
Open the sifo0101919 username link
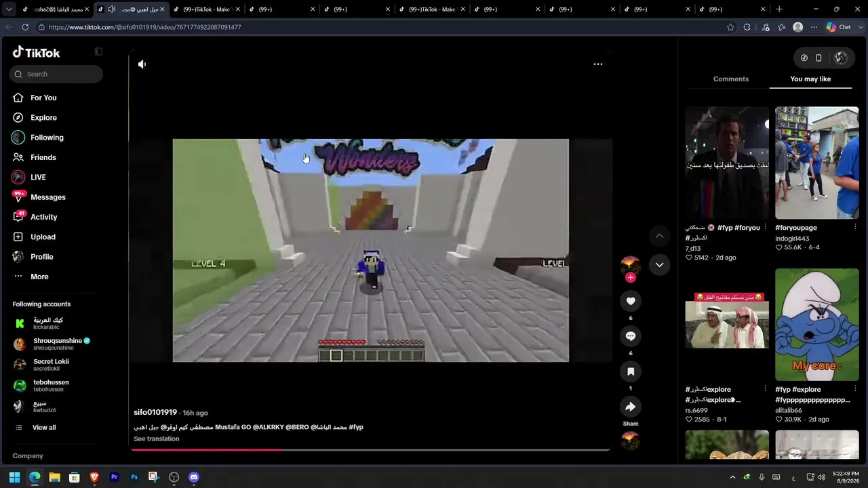point(155,412)
